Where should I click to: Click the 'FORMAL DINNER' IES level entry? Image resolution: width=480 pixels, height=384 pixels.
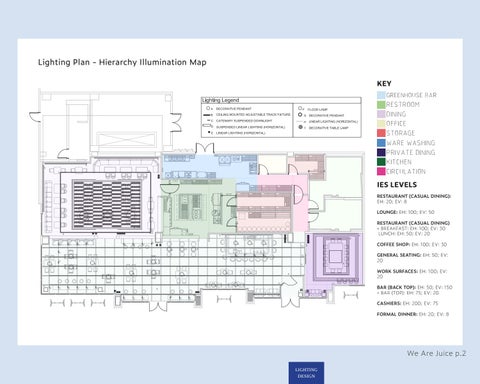(413, 314)
